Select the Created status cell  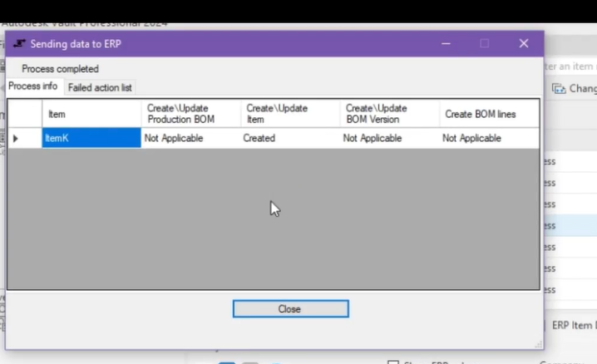[x=289, y=139]
